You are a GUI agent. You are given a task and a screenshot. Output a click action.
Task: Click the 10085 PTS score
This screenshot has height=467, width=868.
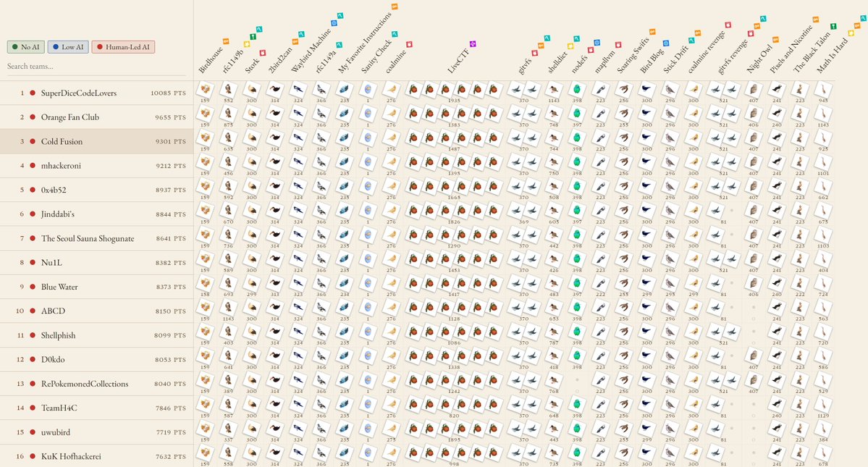pyautogui.click(x=168, y=93)
